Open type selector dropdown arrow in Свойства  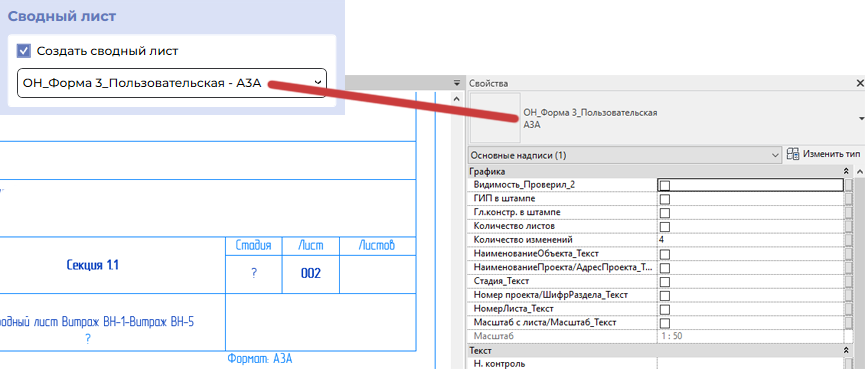click(861, 119)
